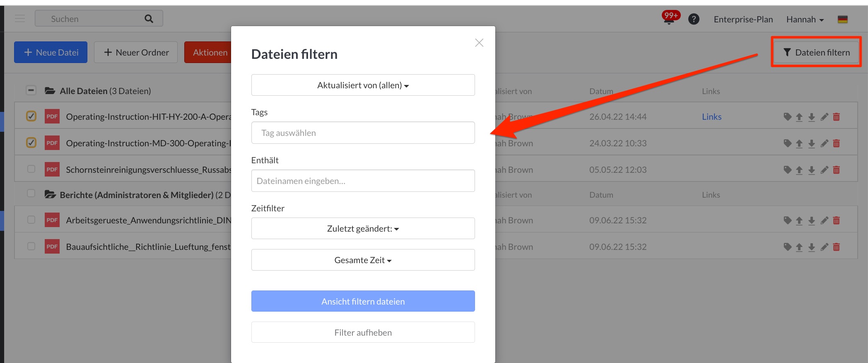Click the date 26.04.22 14:44

(618, 117)
